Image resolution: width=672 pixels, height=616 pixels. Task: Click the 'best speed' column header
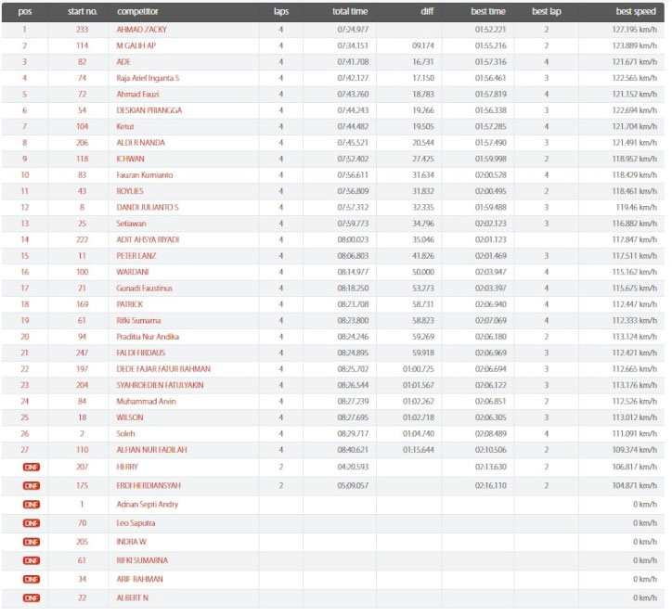point(636,12)
